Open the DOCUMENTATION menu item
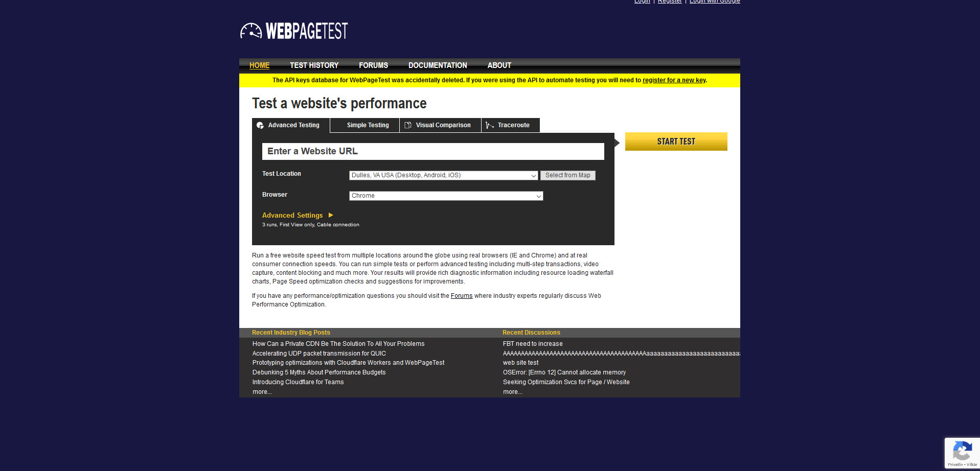This screenshot has width=980, height=471. pos(438,65)
